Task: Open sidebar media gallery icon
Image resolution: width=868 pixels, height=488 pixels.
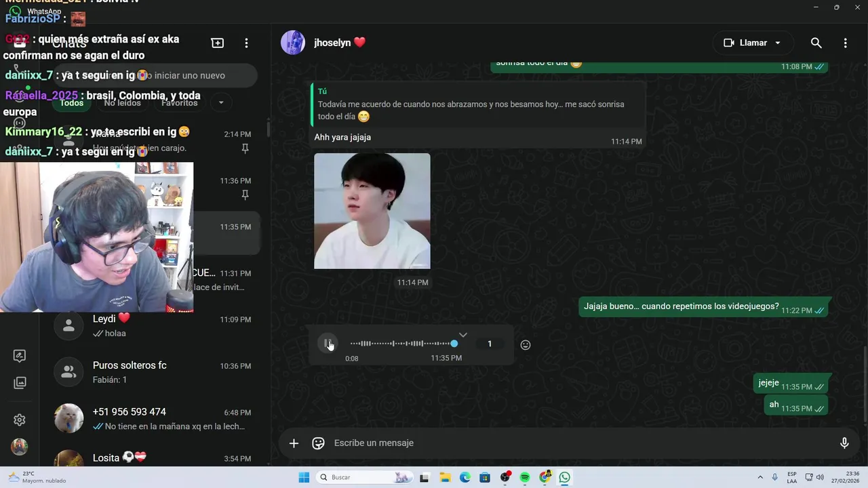Action: [x=20, y=383]
